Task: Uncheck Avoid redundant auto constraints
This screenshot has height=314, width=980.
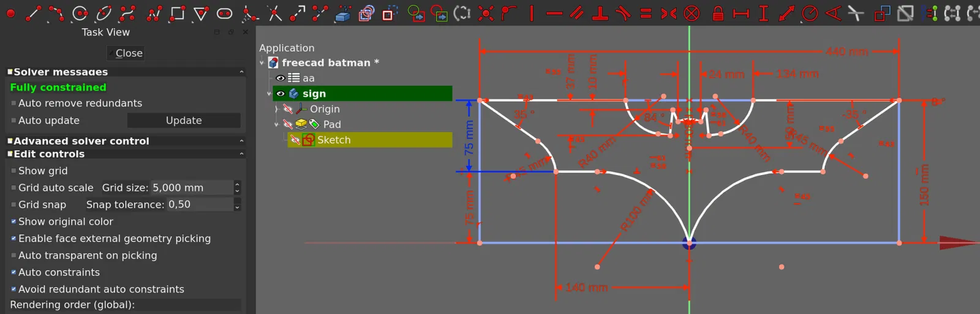Action: [x=13, y=289]
